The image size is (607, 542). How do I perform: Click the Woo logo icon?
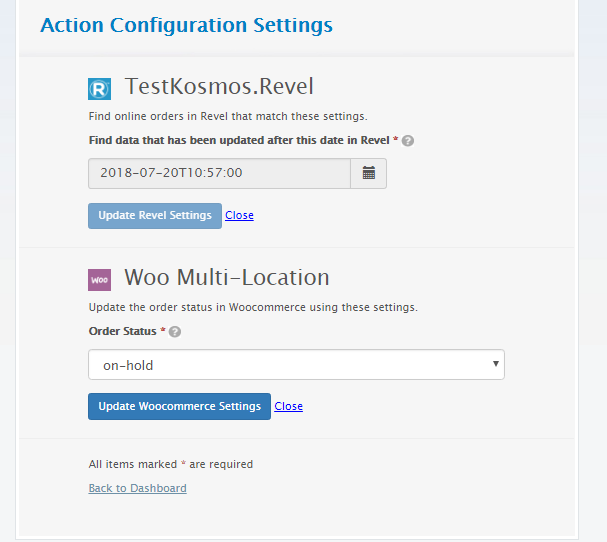tap(99, 280)
